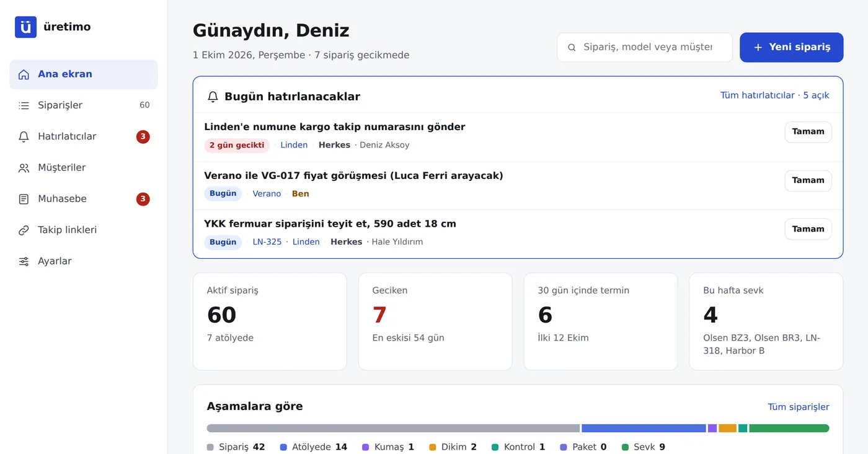Click the home icon beside Ana ekran
The image size is (868, 454).
click(24, 74)
